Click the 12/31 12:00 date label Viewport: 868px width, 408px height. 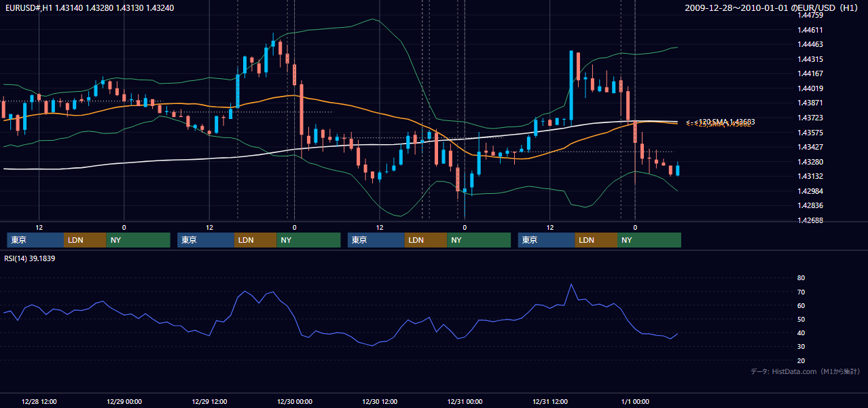[550, 401]
